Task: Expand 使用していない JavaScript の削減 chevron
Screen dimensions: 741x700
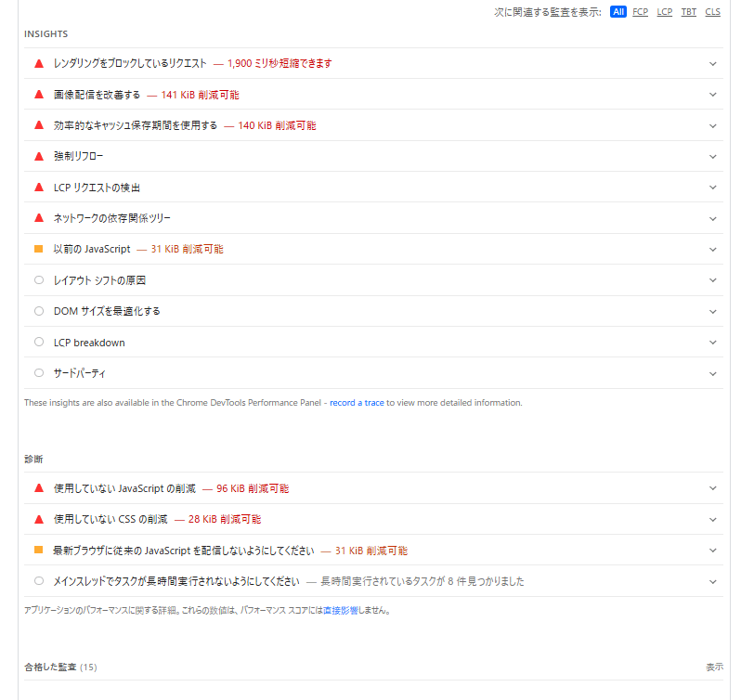Action: click(712, 488)
